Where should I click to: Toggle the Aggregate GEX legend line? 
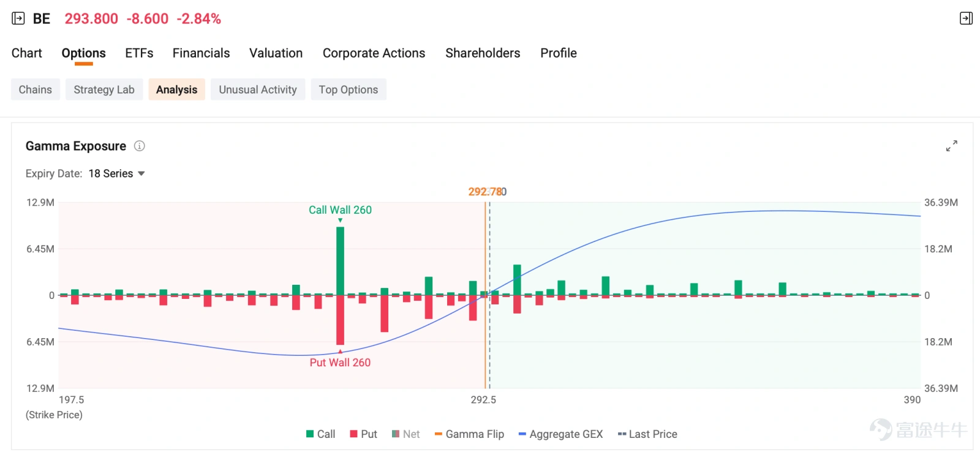click(x=560, y=434)
